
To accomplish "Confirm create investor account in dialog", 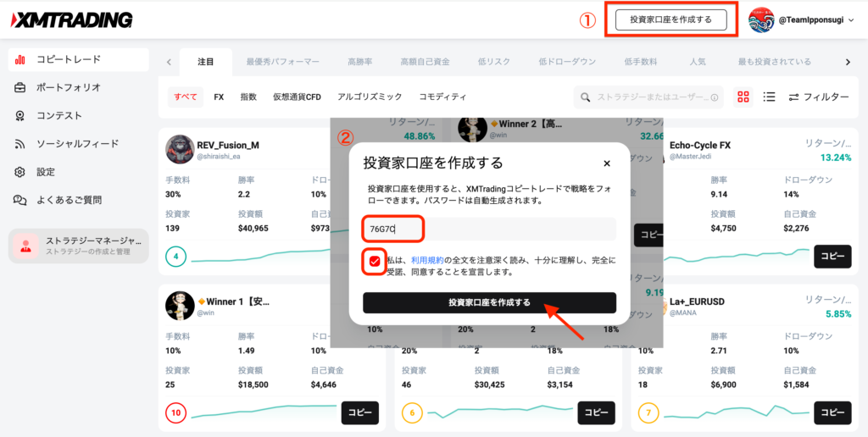I will coord(489,302).
